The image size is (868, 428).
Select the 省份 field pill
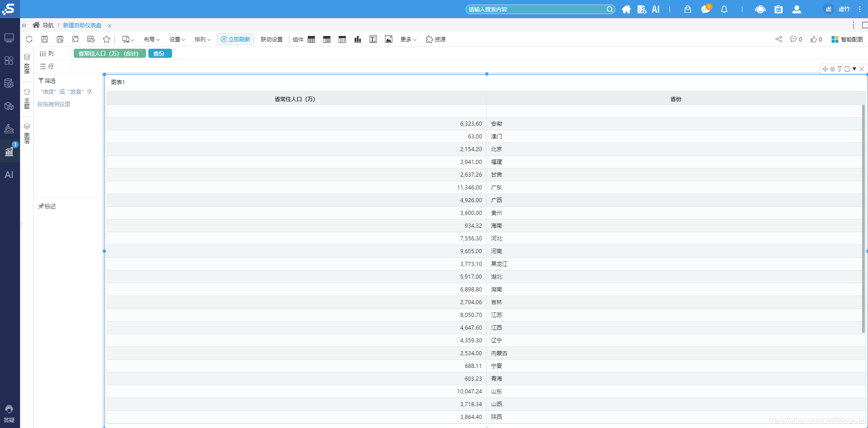click(160, 54)
